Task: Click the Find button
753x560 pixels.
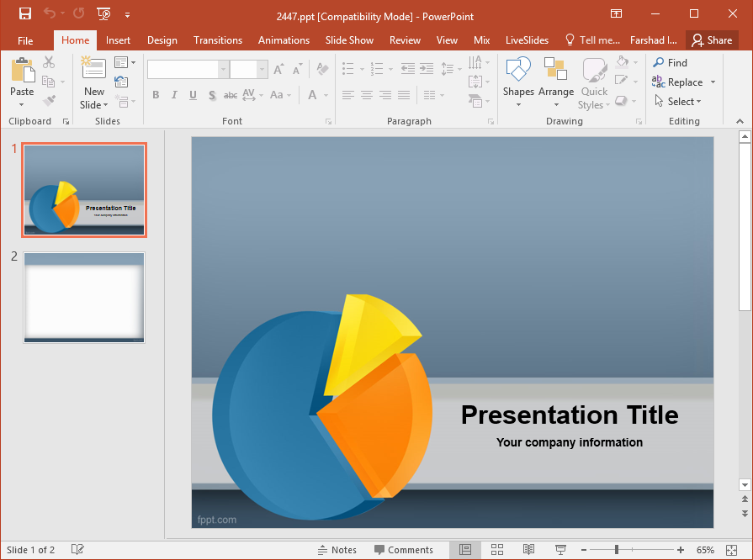Action: 671,62
